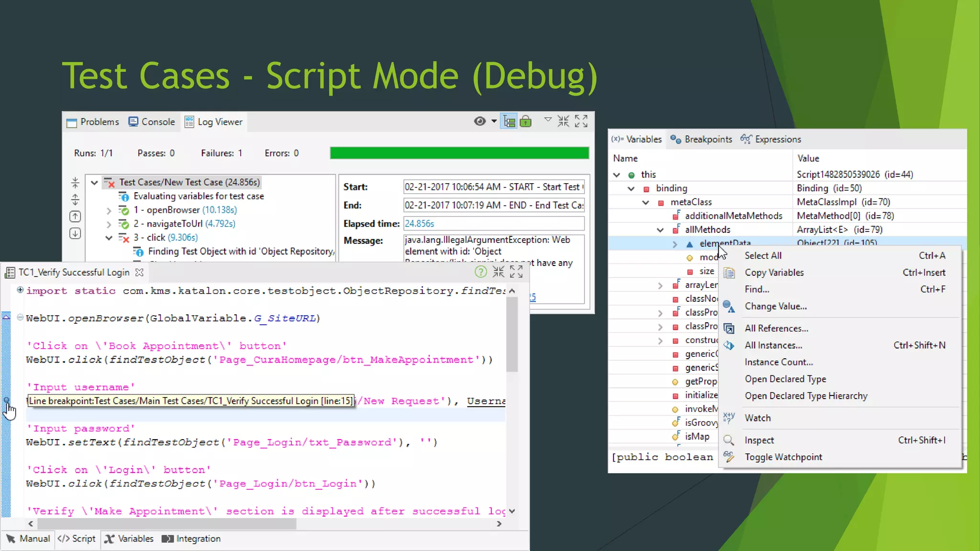Collapse the 'metaClass' variable node
The width and height of the screenshot is (980, 551).
(646, 203)
